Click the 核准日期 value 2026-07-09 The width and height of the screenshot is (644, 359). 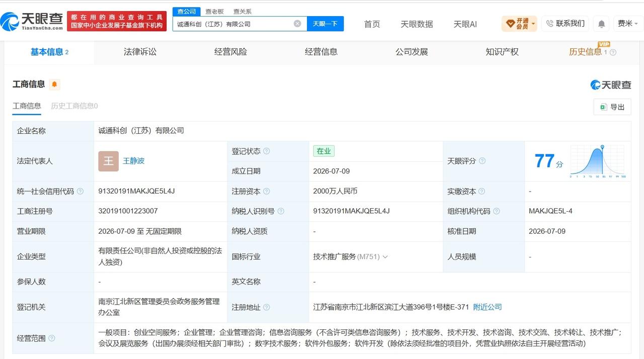pos(547,231)
